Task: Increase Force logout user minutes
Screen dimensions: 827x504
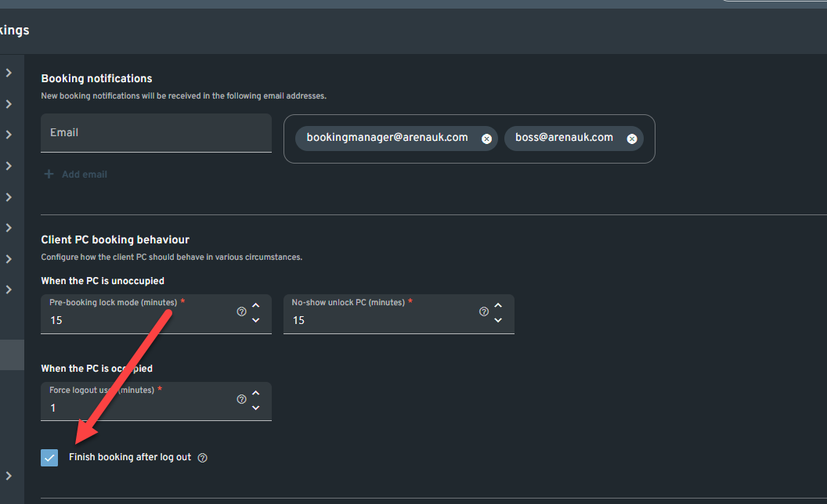Action: point(255,393)
